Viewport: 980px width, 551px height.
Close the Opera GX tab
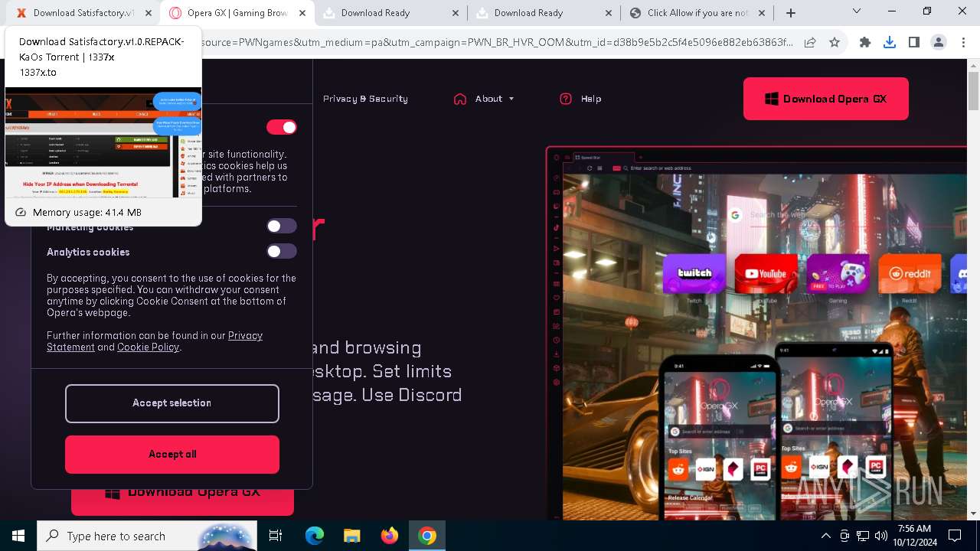(x=302, y=13)
